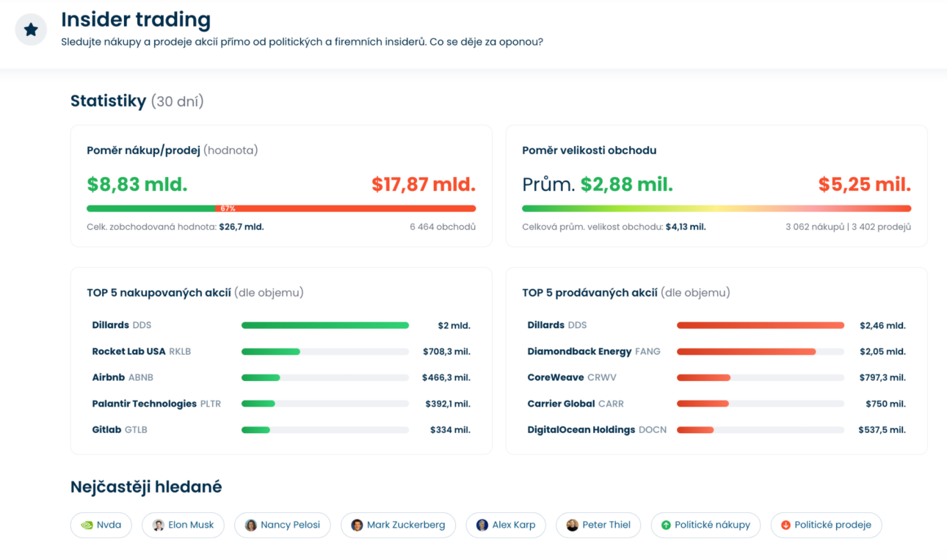Image resolution: width=947 pixels, height=560 pixels.
Task: Open Dillards DDS in top purchased stocks
Action: (122, 325)
